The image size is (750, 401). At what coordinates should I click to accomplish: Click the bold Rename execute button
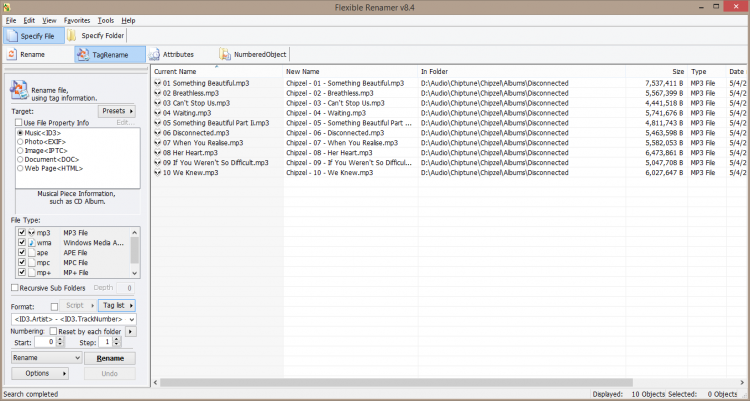coord(110,358)
